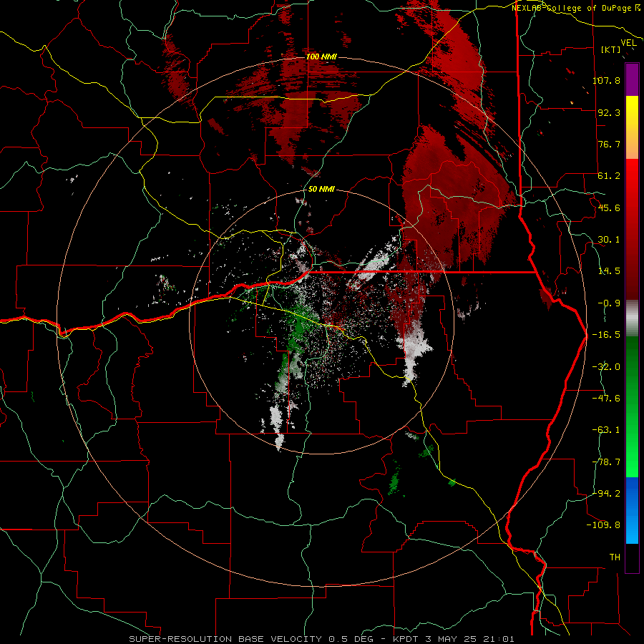The image size is (644, 644).
Task: Click the 92.3 scale value
Action: tap(609, 112)
